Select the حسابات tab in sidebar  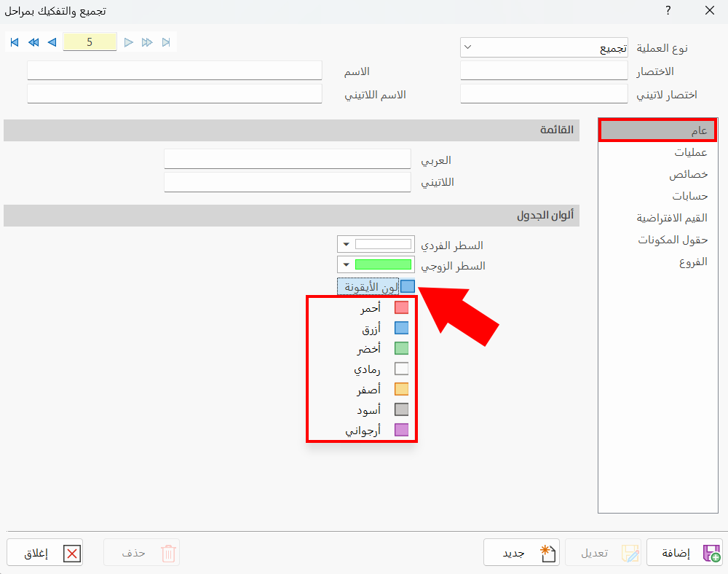point(658,196)
